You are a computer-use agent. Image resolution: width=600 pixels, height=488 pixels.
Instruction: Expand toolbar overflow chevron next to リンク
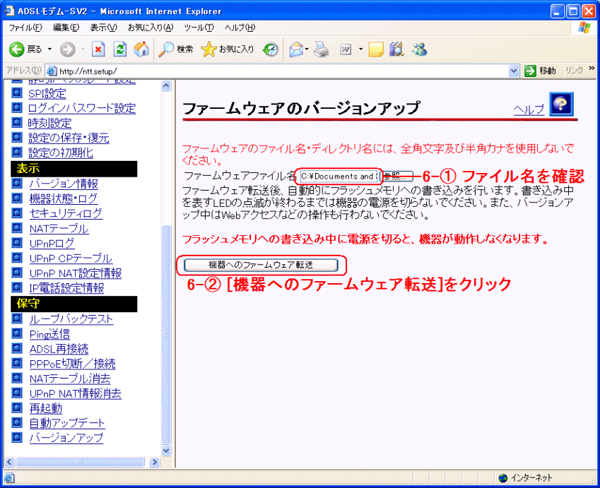592,68
